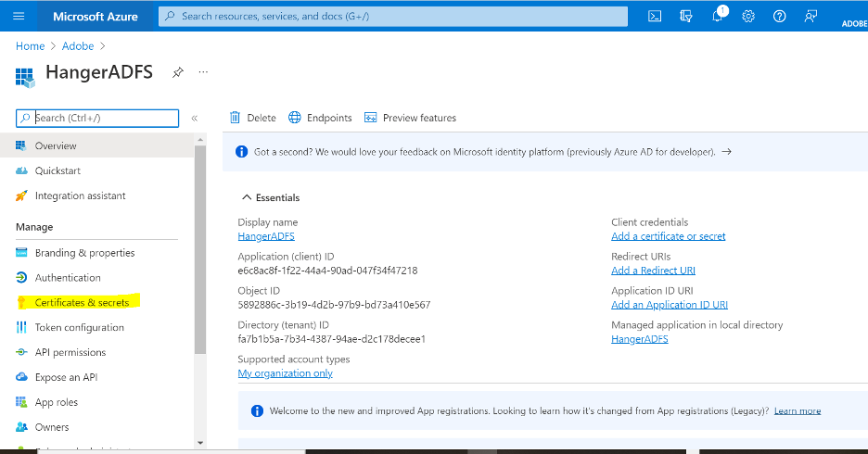The width and height of the screenshot is (868, 454).
Task: Pin HangerADFS using the pin icon
Action: [176, 72]
